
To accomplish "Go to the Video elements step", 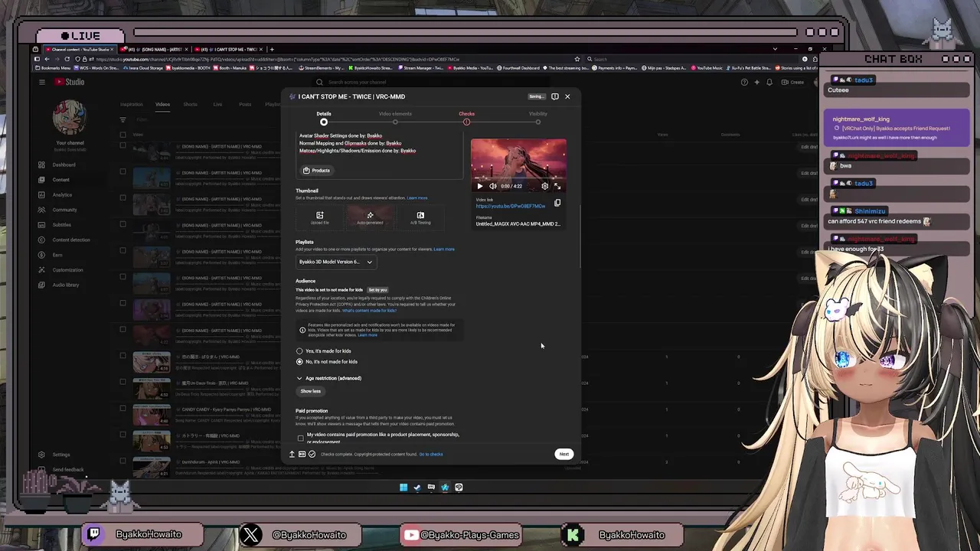I will 395,118.
